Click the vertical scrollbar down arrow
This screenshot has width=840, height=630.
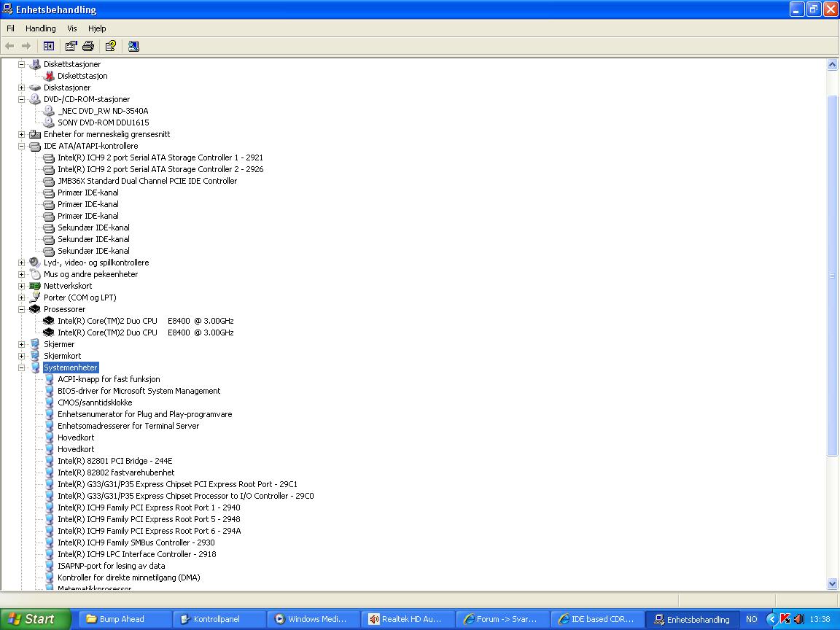[832, 583]
